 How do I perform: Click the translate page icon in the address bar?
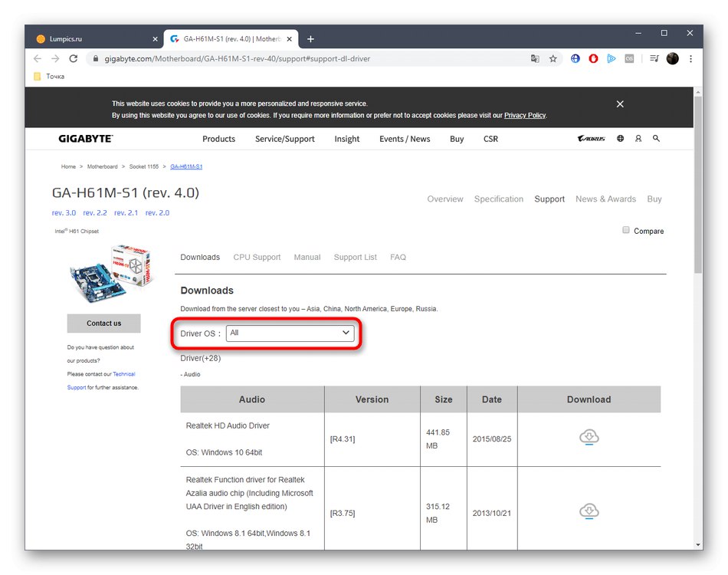[x=535, y=58]
